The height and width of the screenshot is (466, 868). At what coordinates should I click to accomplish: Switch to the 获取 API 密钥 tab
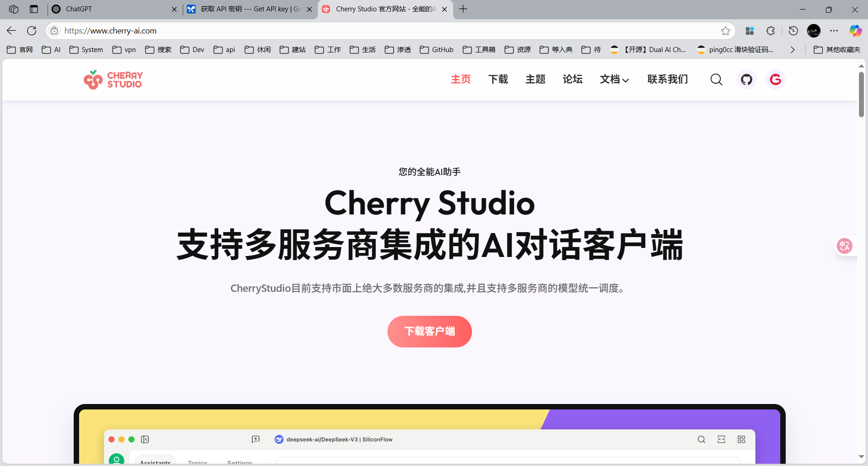[x=250, y=9]
